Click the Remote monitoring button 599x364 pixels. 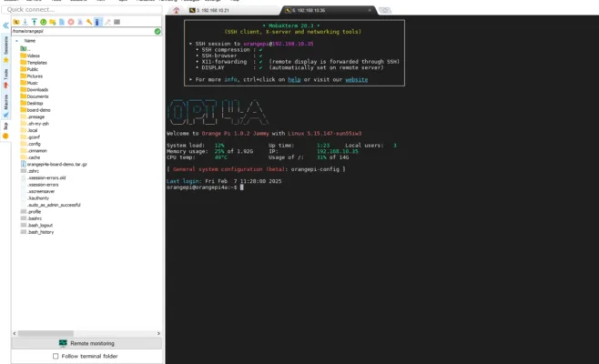(x=86, y=343)
